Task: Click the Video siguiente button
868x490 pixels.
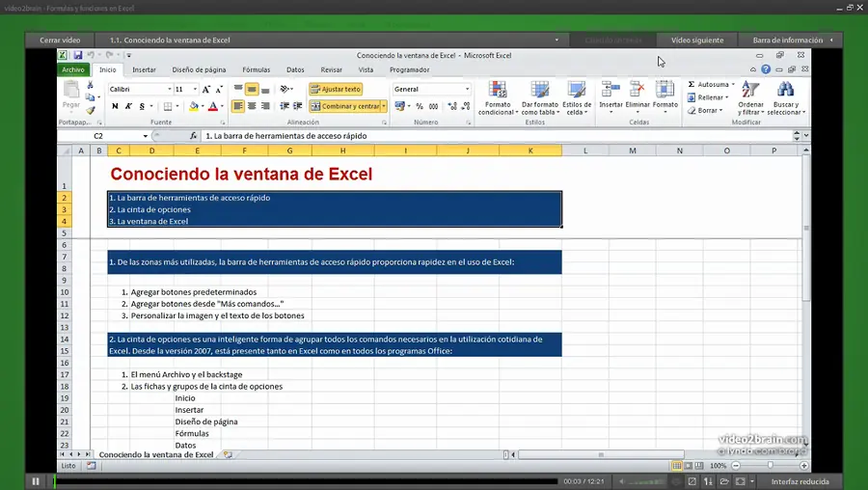Action: (697, 40)
